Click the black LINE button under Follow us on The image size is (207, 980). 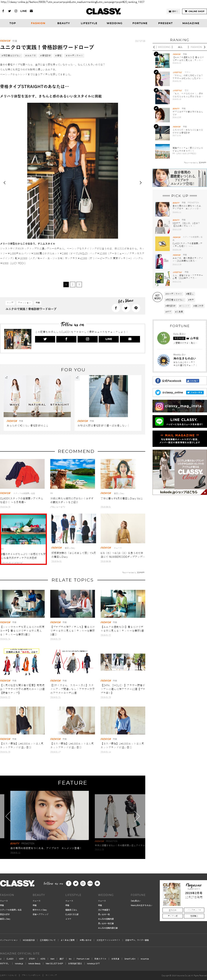pos(109,339)
